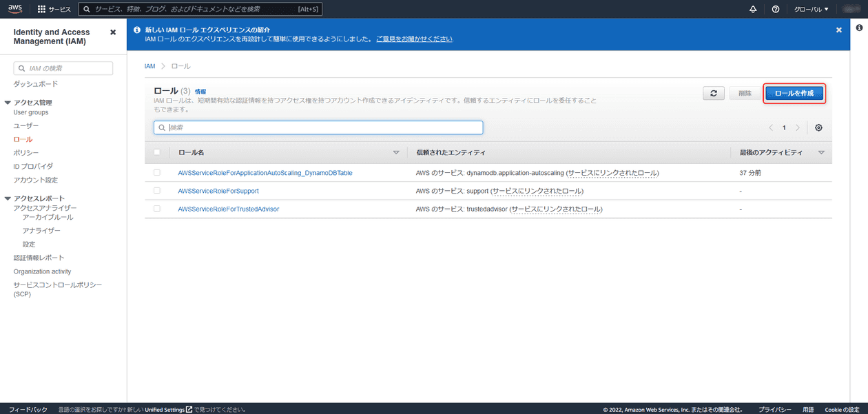This screenshot has width=868, height=414.
Task: Open the info panel icon on far right
Action: click(858, 28)
